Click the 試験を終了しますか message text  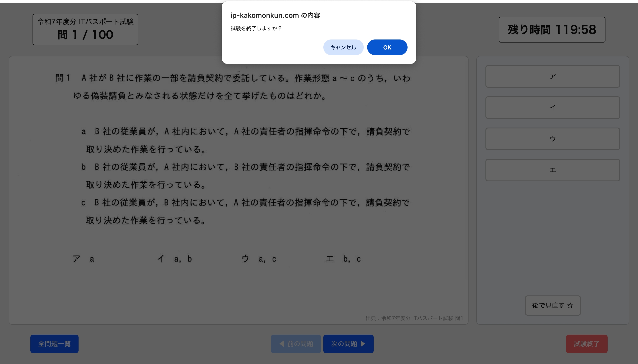click(x=256, y=28)
